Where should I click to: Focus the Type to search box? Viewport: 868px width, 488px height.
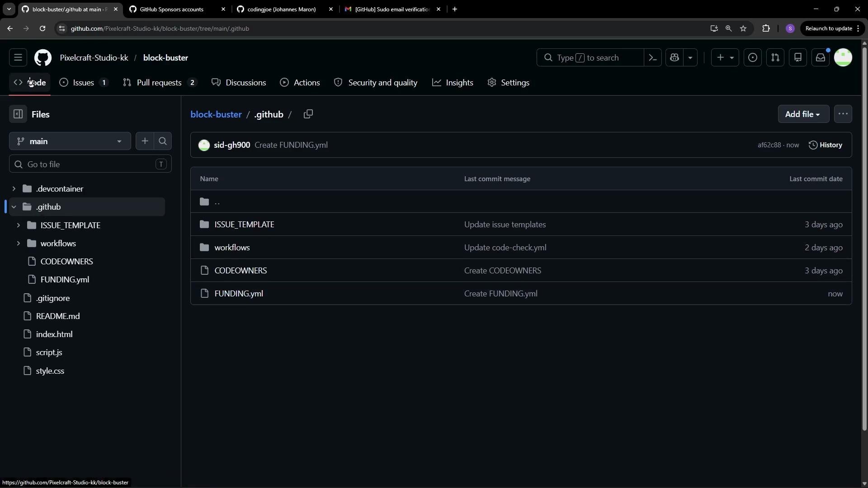[590, 58]
